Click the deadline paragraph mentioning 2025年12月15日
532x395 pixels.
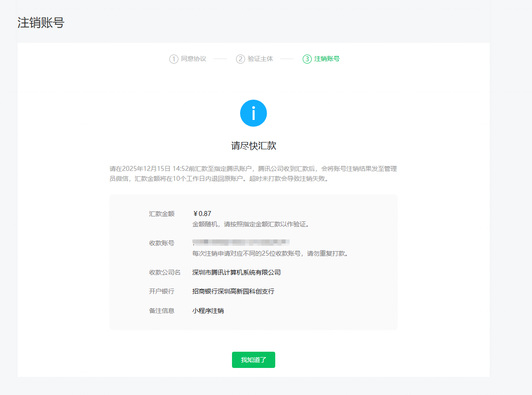click(x=253, y=174)
